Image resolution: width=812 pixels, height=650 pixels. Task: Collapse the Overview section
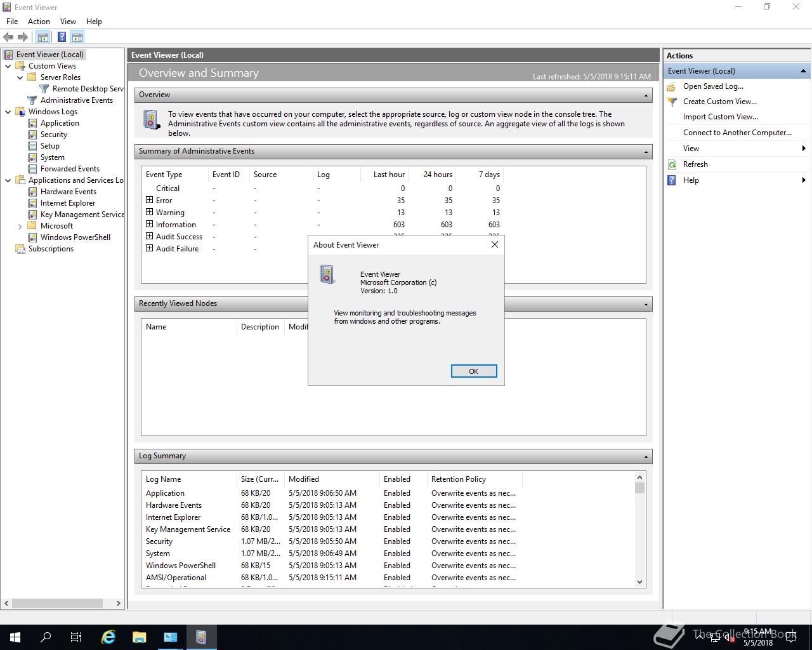tap(646, 95)
